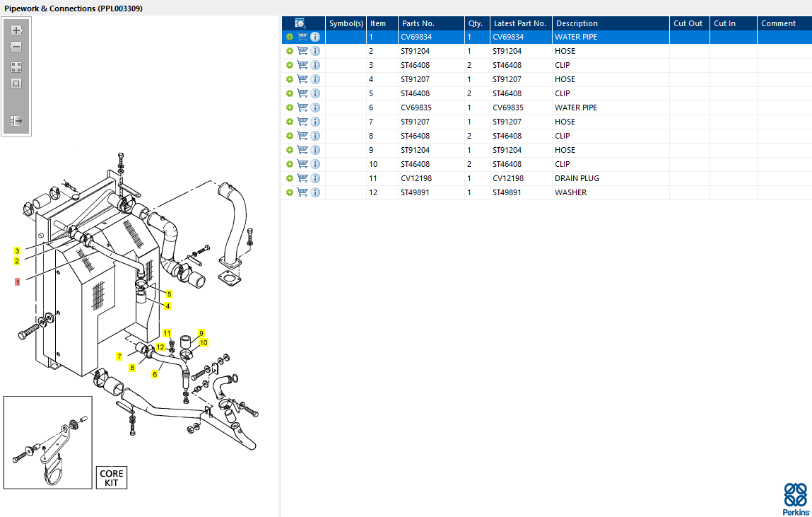Click the list export arrow icon
Image resolution: width=812 pixels, height=517 pixels.
(16, 121)
